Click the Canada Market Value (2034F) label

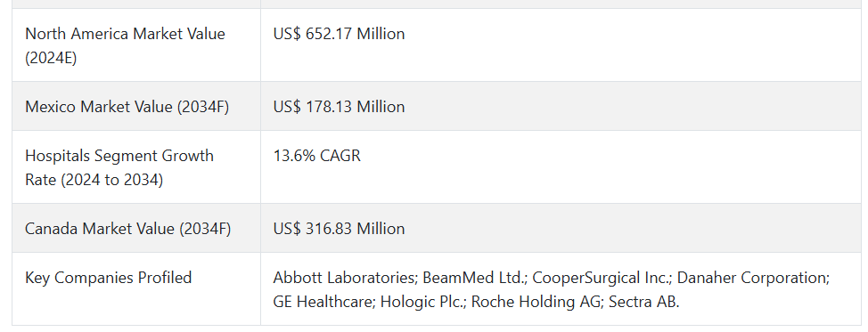pos(127,228)
